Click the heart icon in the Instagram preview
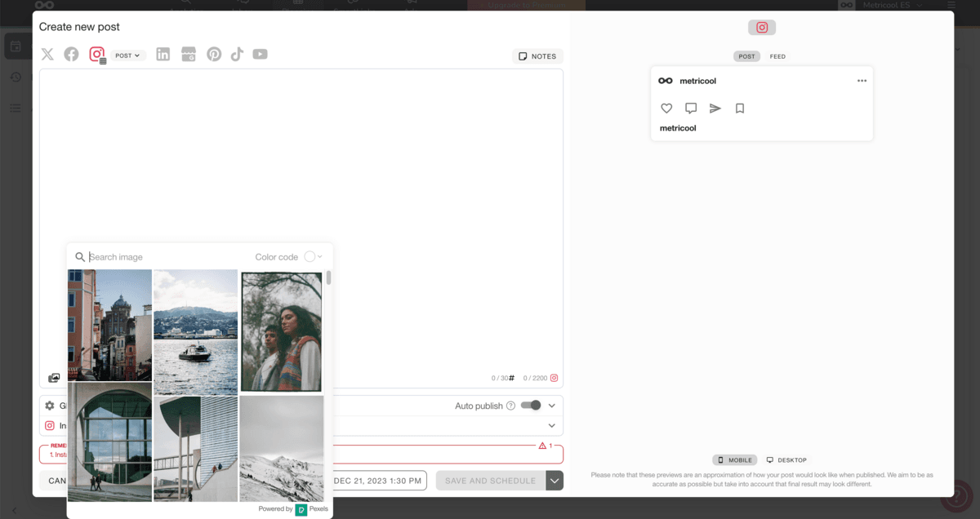Viewport: 980px width, 519px height. click(x=666, y=108)
